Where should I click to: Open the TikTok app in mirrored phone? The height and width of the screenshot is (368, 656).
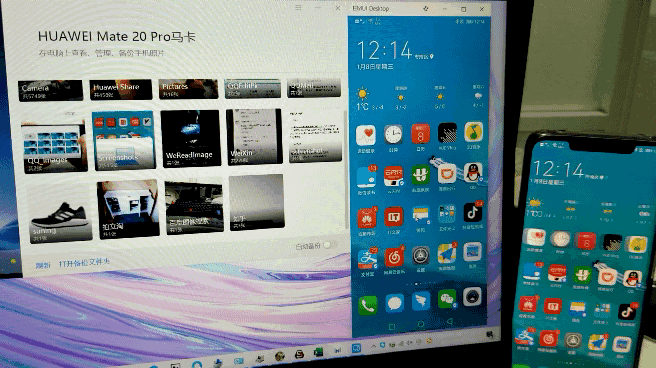[472, 213]
